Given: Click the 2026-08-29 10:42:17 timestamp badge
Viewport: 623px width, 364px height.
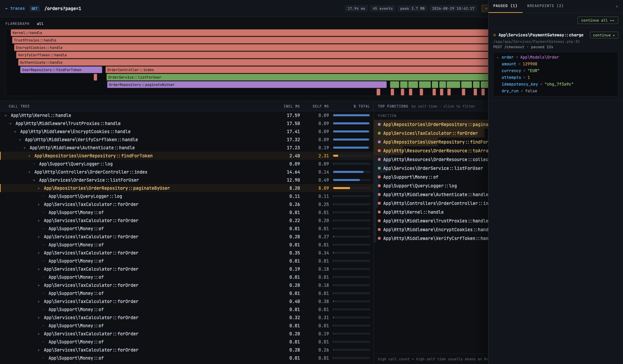Looking at the screenshot, I should coord(453,8).
